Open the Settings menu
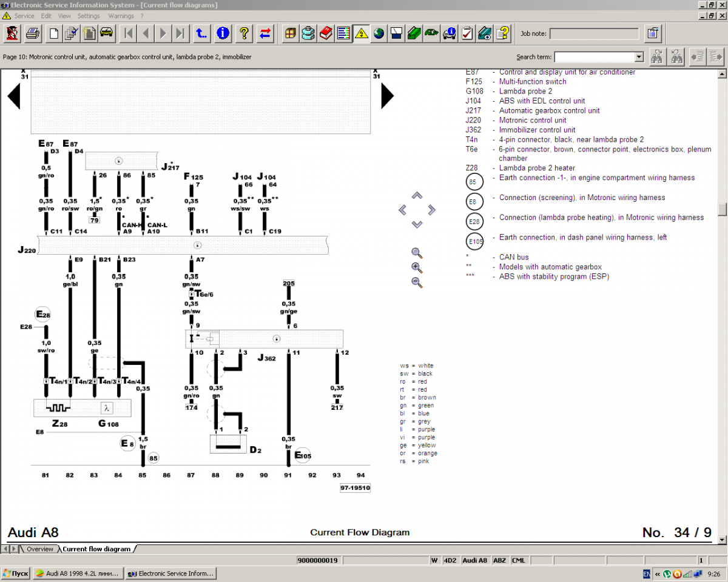728x582 pixels. pyautogui.click(x=89, y=16)
